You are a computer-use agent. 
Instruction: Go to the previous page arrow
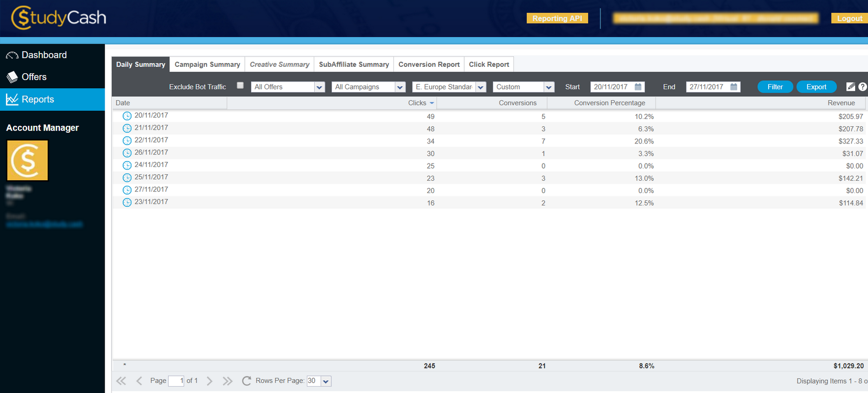pyautogui.click(x=139, y=381)
